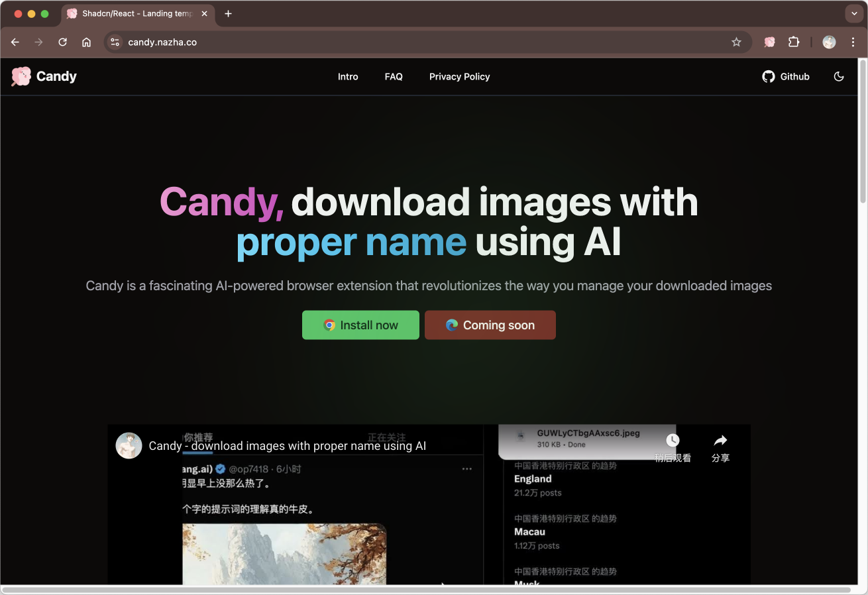Click the hero headline word "Candy,"

[x=222, y=202]
